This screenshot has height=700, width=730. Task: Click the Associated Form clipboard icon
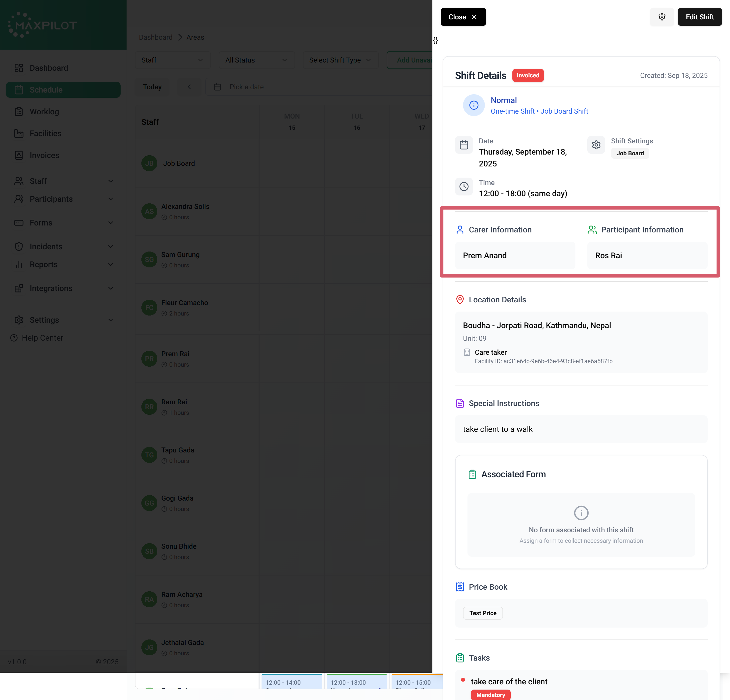click(472, 474)
